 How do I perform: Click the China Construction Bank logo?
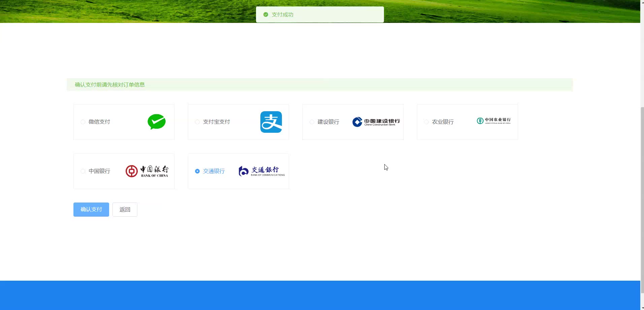[x=376, y=122]
